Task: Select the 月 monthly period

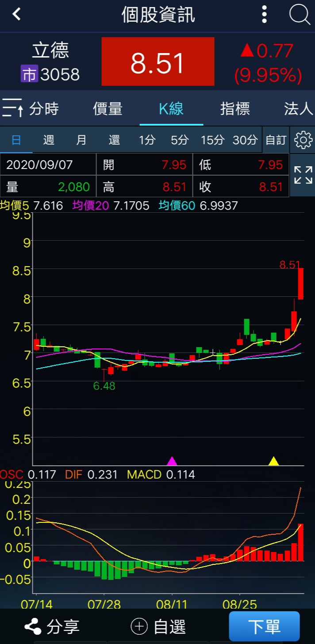Action: click(81, 140)
